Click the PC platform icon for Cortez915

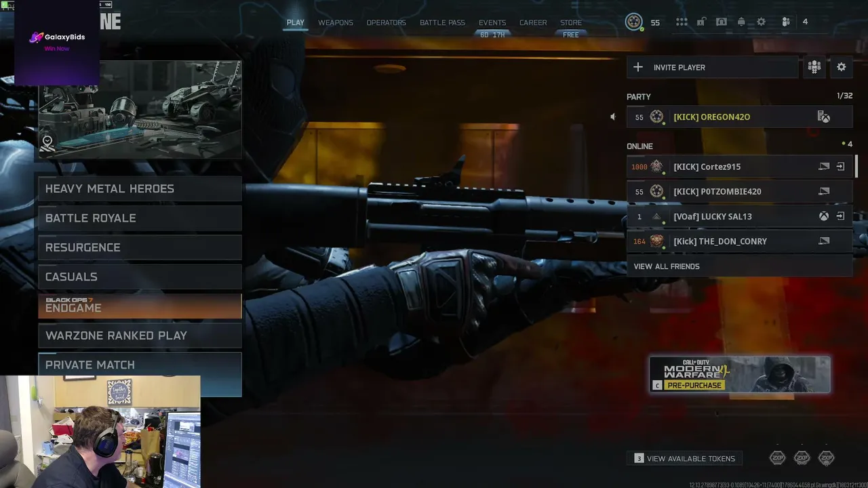pos(824,167)
